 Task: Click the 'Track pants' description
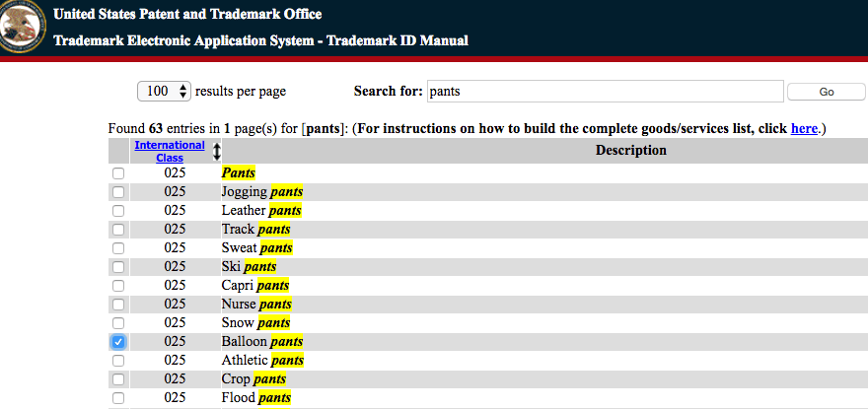(255, 229)
